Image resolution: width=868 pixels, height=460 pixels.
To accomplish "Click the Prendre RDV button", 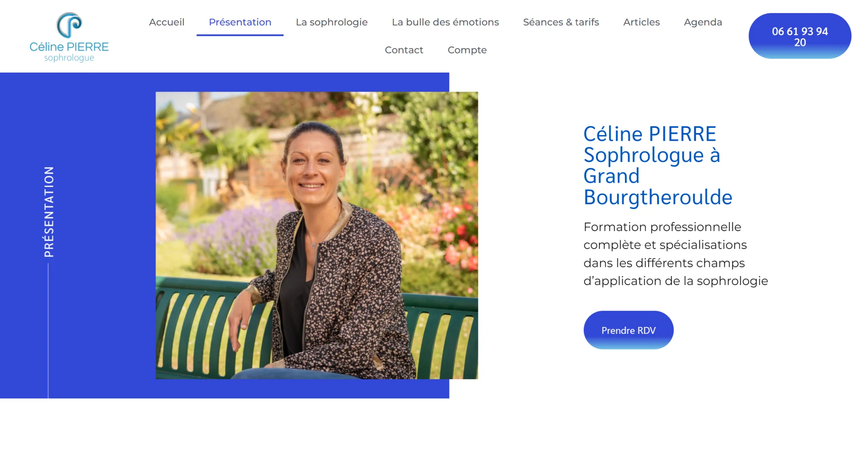I will [x=628, y=330].
